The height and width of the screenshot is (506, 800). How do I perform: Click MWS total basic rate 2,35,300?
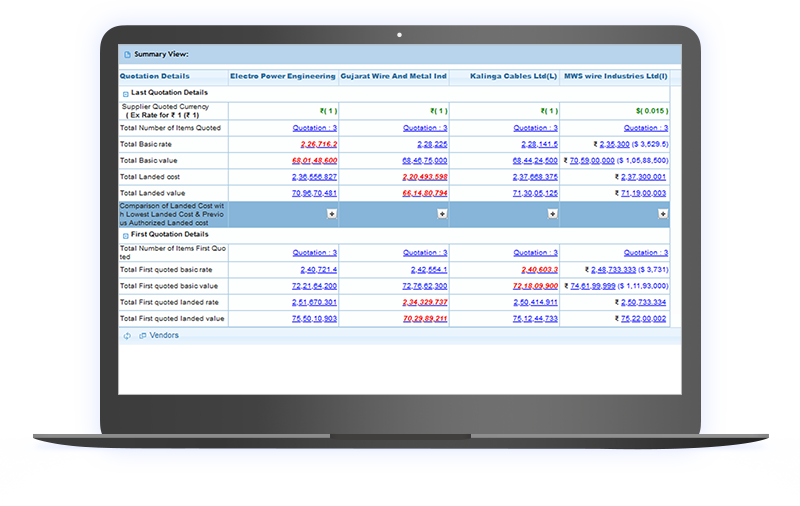(614, 144)
